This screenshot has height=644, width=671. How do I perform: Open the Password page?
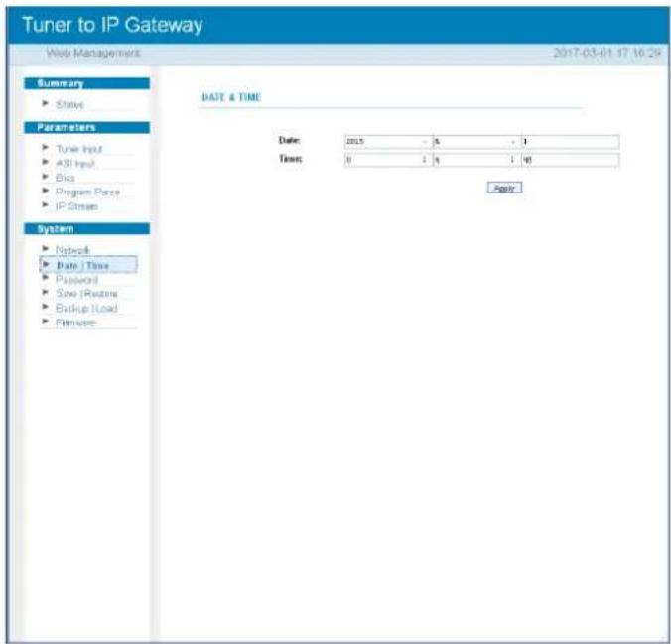point(76,280)
